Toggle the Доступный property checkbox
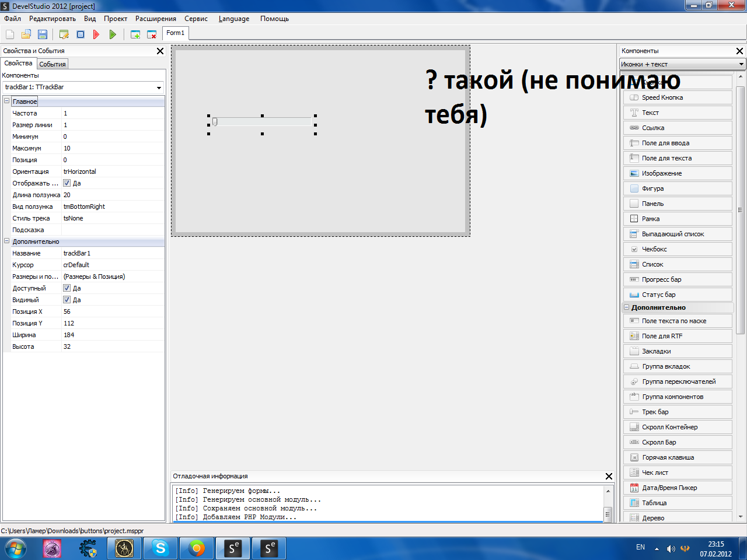Screen dimensions: 747x560 [x=67, y=288]
